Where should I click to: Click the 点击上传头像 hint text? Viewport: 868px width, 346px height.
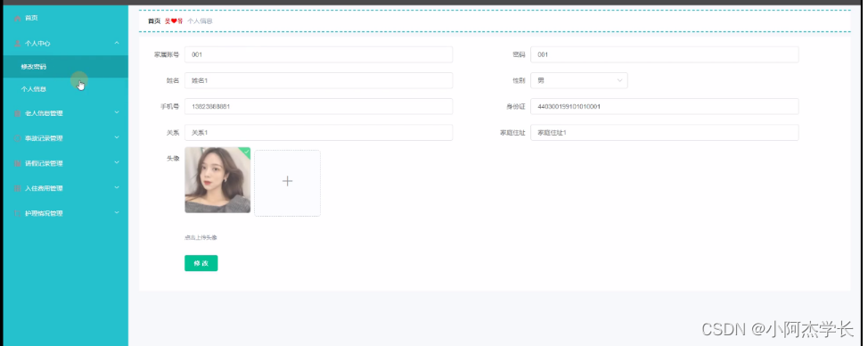coord(201,237)
